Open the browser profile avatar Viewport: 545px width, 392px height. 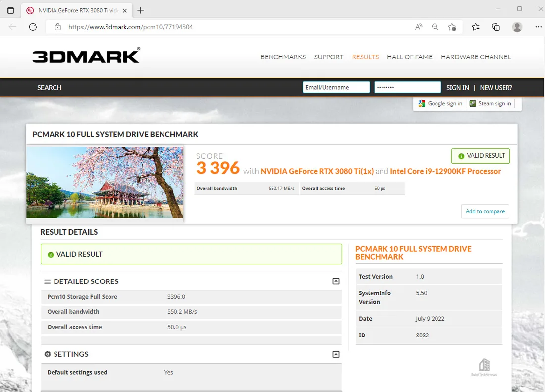[517, 27]
